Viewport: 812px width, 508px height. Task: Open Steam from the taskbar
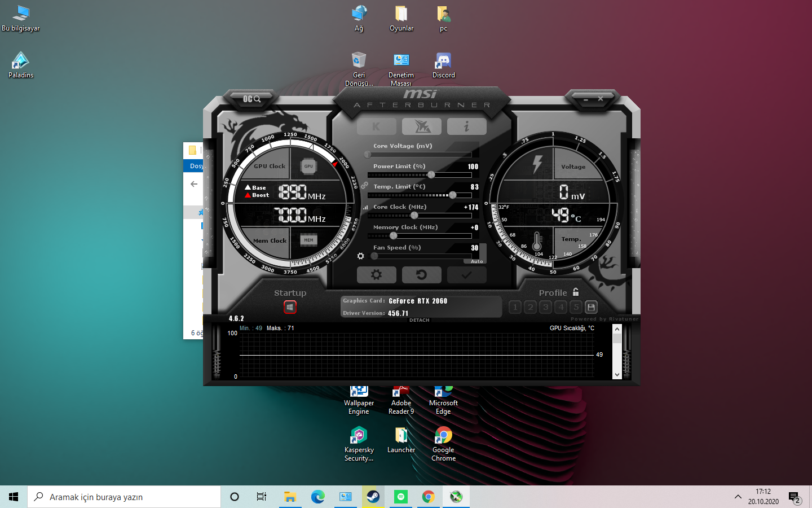(x=373, y=497)
